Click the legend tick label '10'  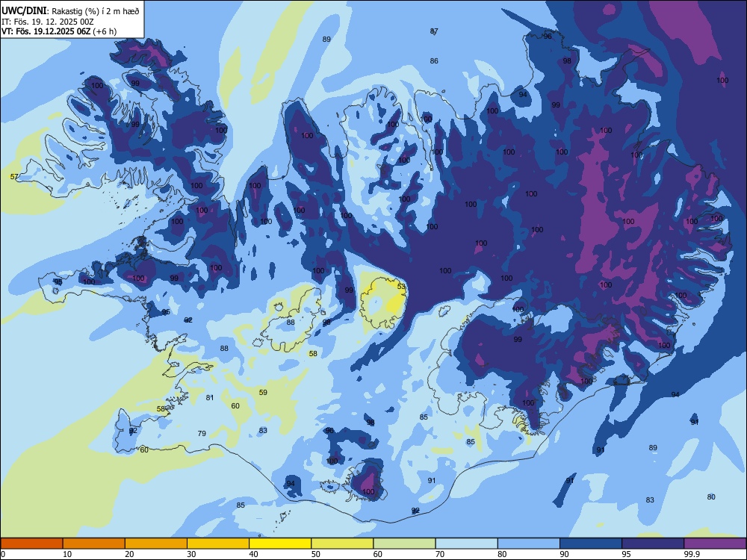[67, 554]
